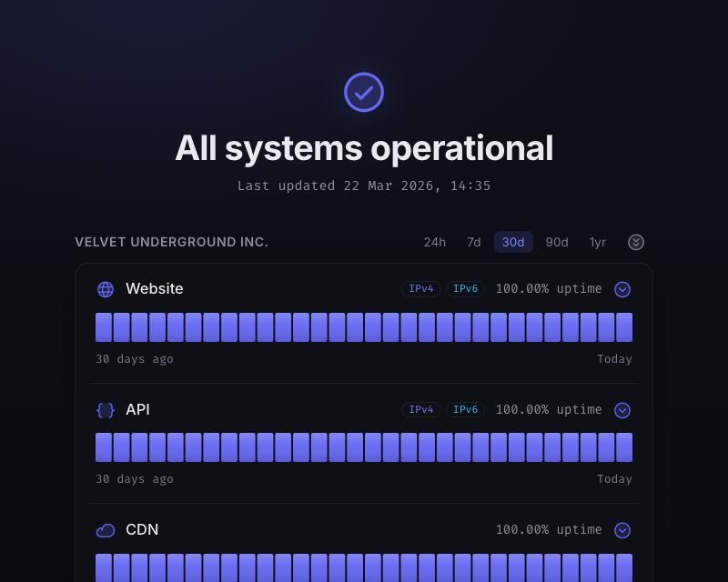Screen dimensions: 728x582
Task: Click the first API uptime bar
Action: click(x=104, y=447)
